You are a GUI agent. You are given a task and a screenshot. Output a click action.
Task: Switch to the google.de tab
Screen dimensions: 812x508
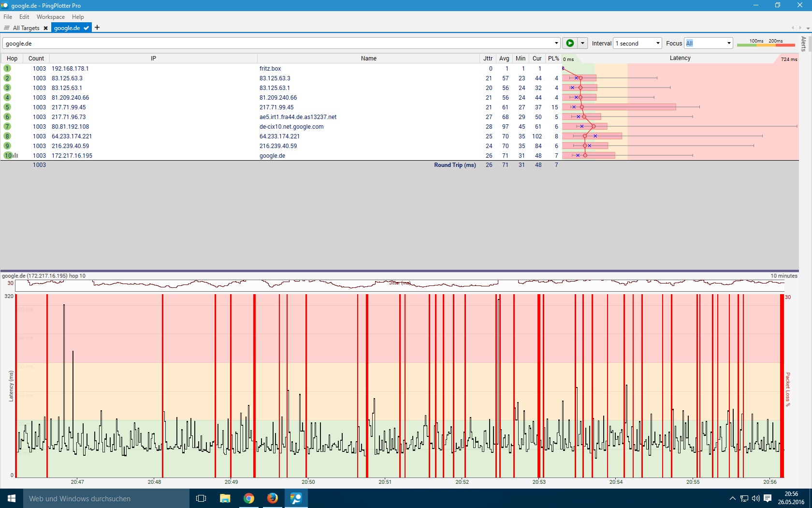[x=67, y=28]
